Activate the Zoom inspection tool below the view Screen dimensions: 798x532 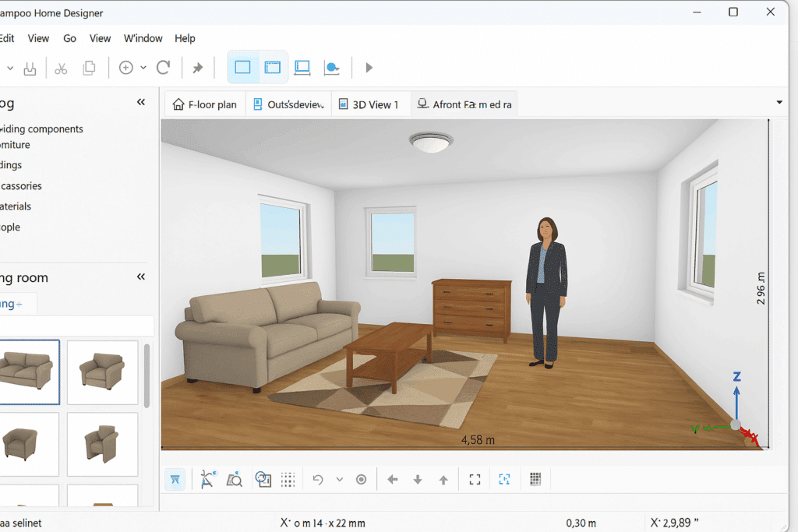click(x=235, y=479)
